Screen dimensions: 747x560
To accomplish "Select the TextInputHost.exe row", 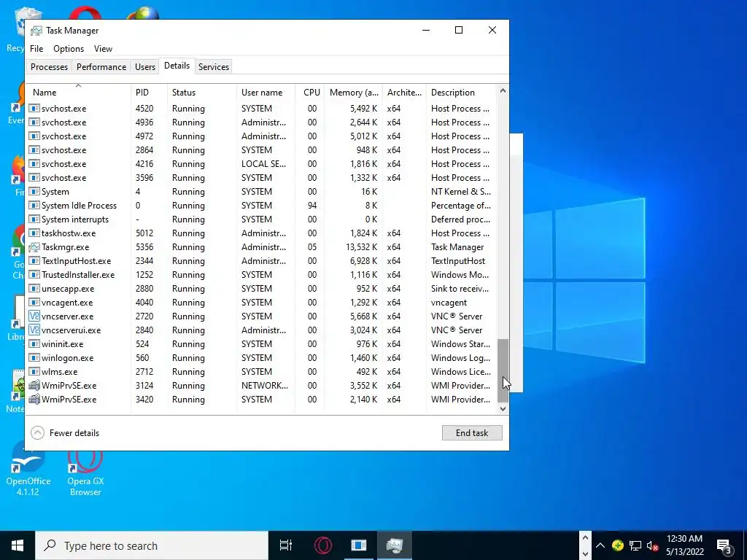I will click(262, 261).
